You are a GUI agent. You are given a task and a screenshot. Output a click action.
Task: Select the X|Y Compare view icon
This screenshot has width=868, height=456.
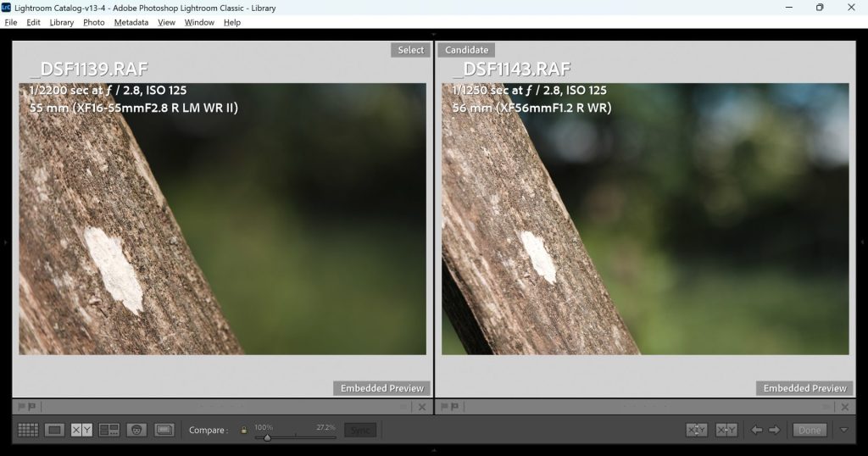pos(81,430)
